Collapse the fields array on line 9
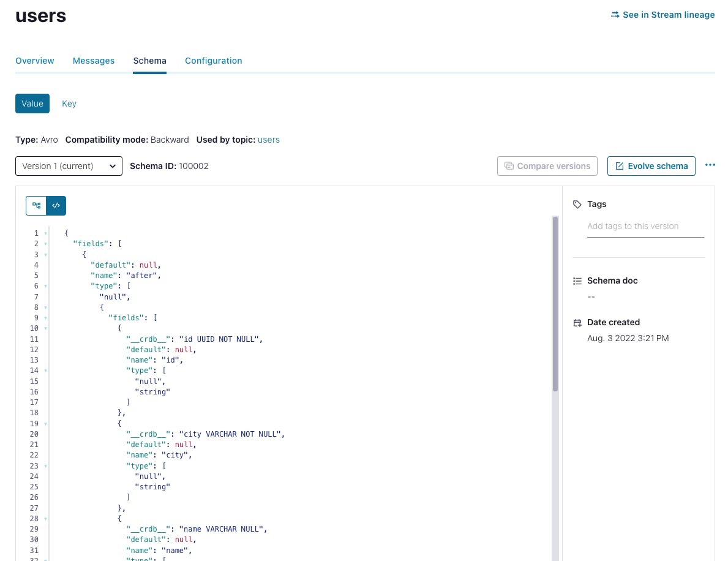The image size is (728, 561). click(45, 317)
